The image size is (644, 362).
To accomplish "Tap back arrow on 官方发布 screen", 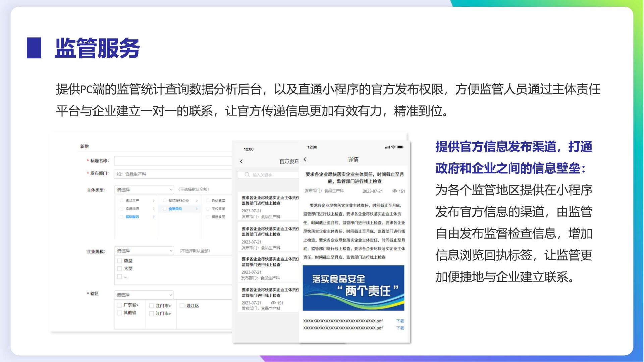I will pyautogui.click(x=241, y=161).
